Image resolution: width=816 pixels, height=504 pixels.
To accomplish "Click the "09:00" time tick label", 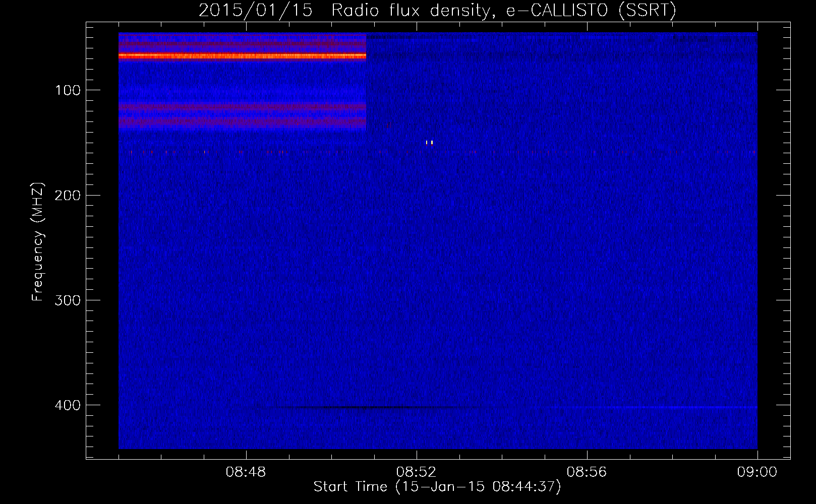I will click(x=757, y=472).
